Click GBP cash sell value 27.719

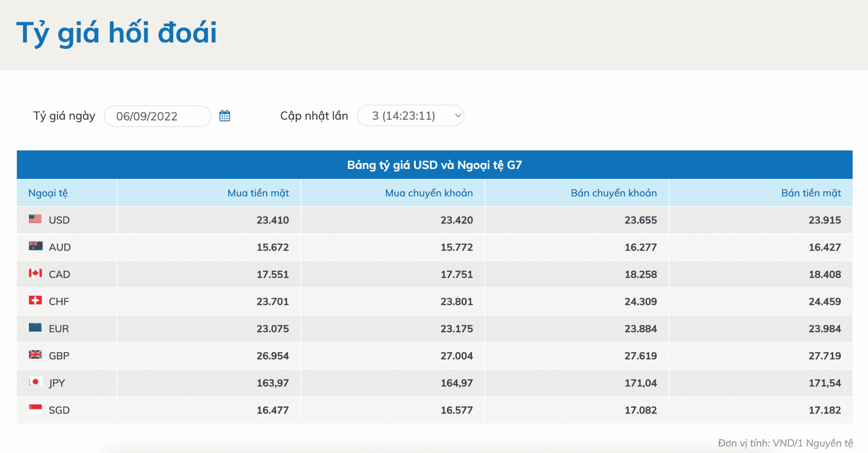824,356
